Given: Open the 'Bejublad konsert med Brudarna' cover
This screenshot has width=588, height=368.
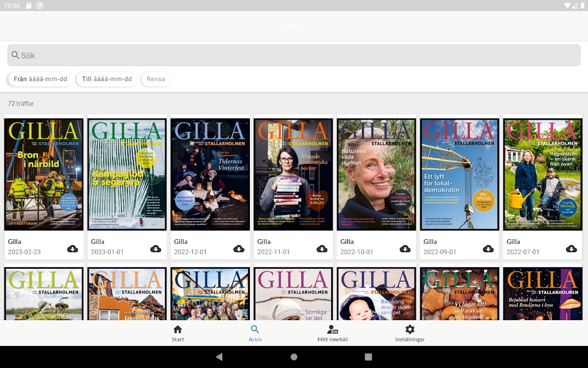Looking at the screenshot, I should point(543,293).
